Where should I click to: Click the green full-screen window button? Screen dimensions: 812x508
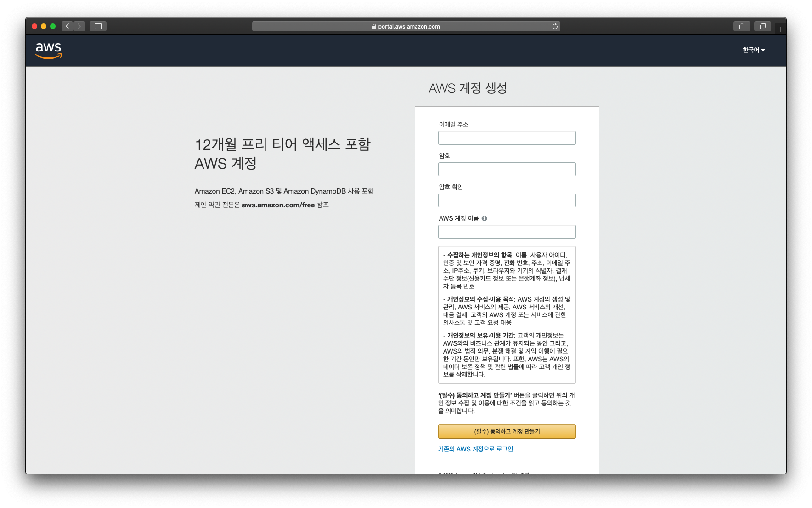[x=53, y=26]
